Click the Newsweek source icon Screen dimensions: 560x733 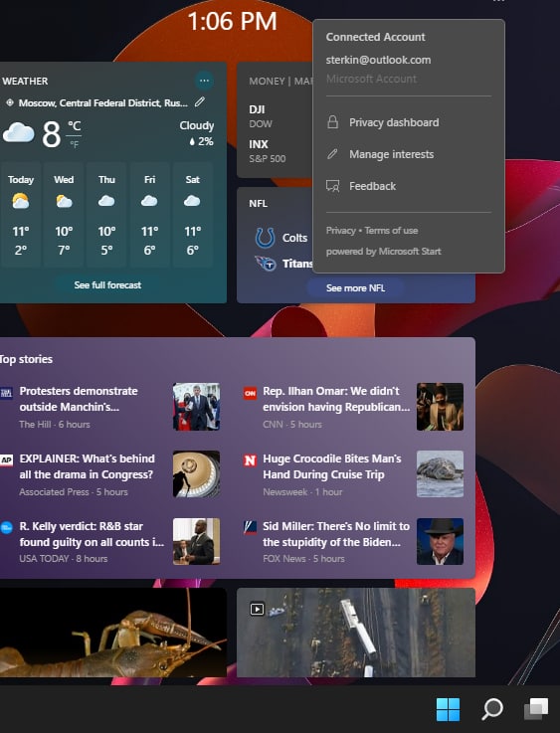(250, 460)
